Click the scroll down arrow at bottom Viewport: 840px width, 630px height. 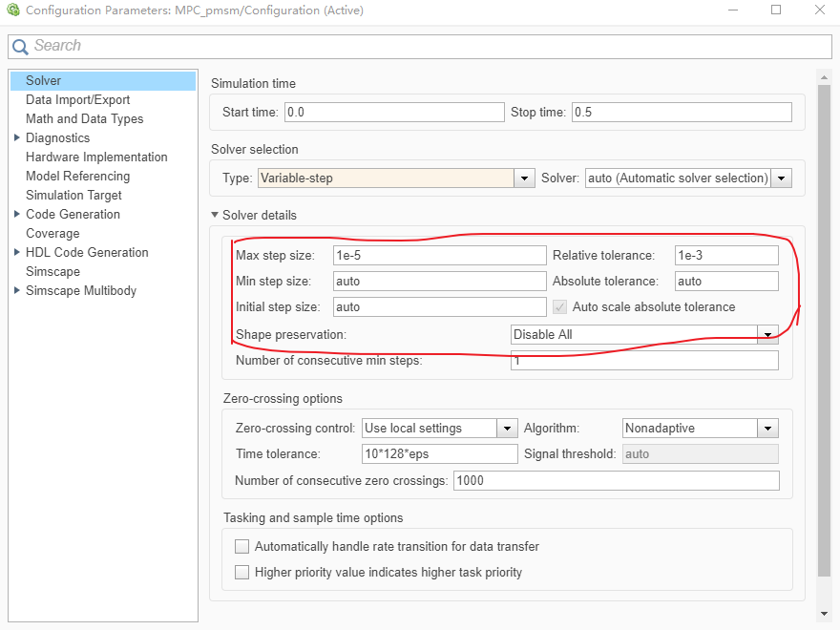[x=824, y=614]
